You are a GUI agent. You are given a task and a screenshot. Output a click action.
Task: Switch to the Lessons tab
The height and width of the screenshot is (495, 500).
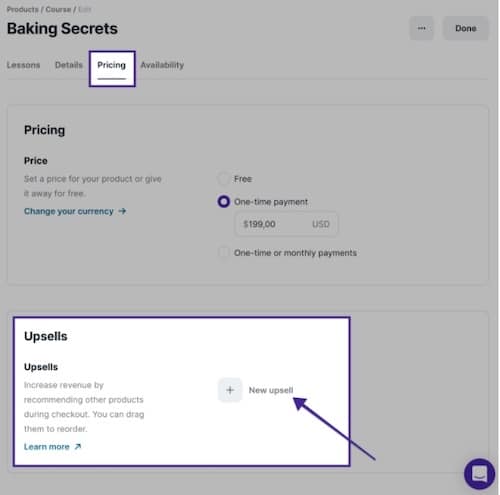click(x=23, y=65)
